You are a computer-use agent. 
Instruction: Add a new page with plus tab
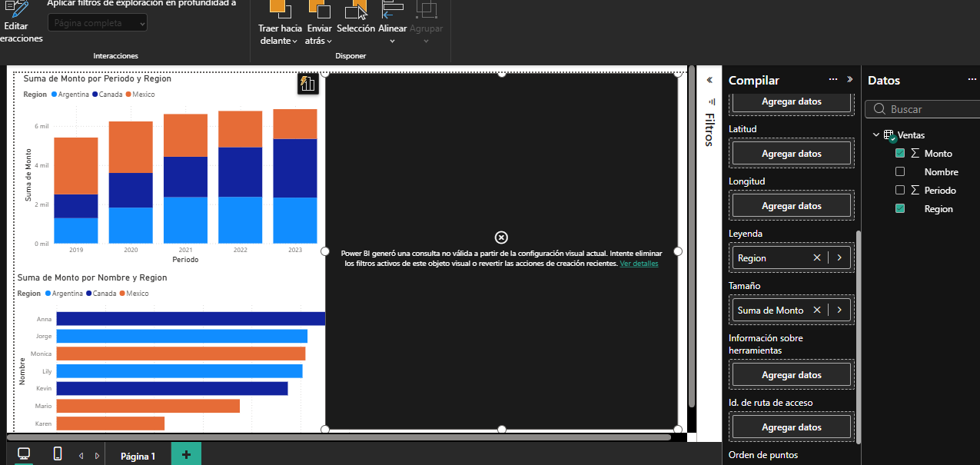pos(186,455)
